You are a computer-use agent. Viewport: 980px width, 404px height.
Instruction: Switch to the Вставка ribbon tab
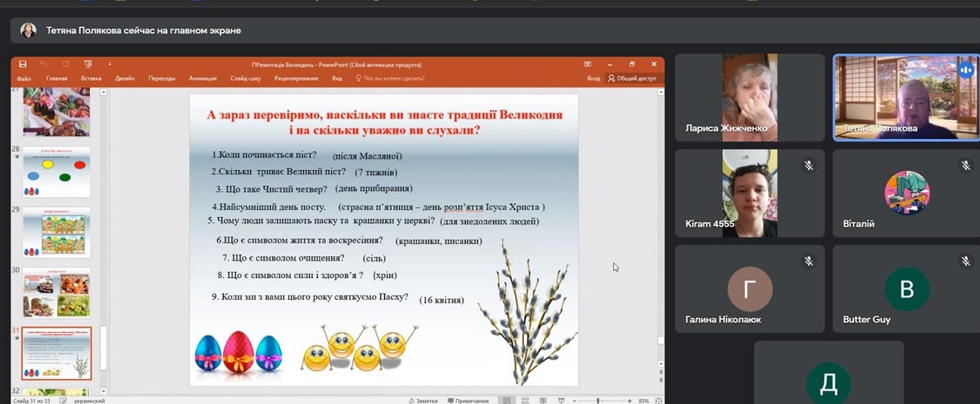(x=91, y=79)
